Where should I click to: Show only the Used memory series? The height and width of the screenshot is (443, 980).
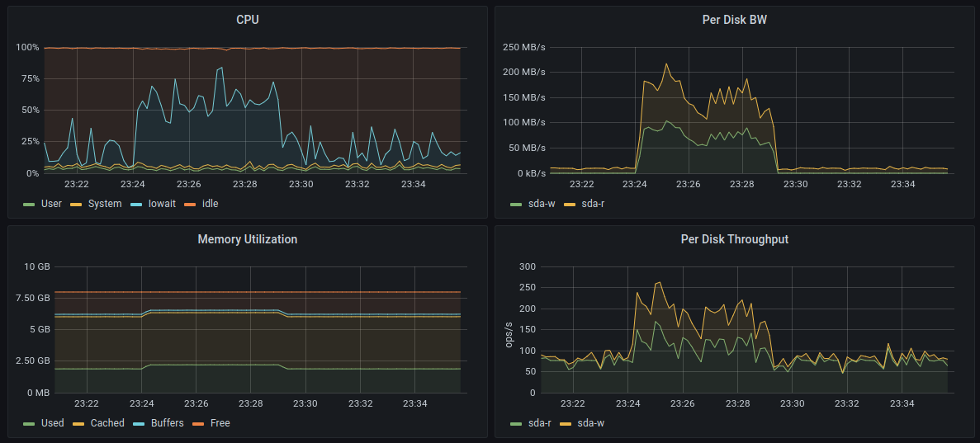coord(52,423)
